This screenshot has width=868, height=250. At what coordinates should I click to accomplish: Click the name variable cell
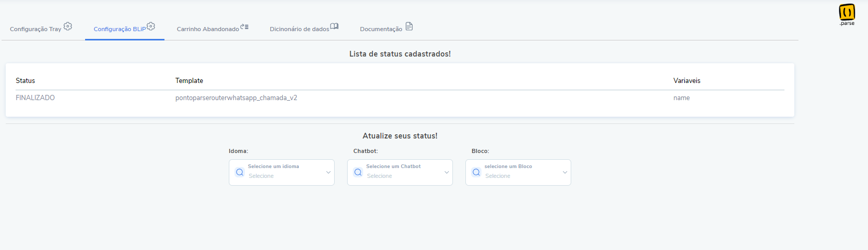[x=682, y=98]
